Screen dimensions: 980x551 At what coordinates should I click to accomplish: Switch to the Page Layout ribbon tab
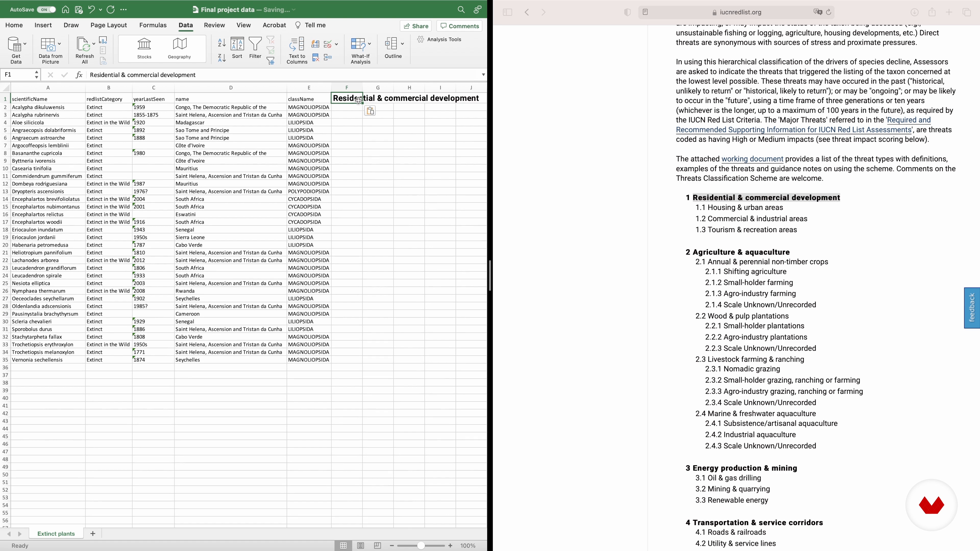click(x=108, y=25)
